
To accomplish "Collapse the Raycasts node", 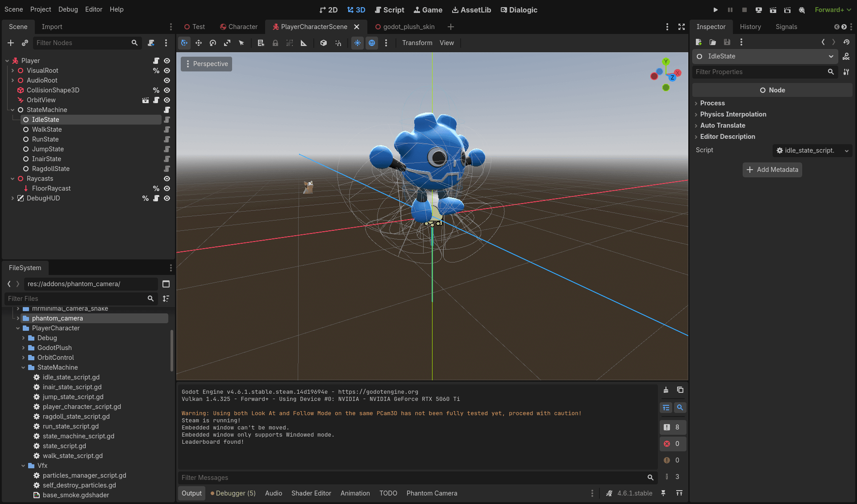I will 12,179.
